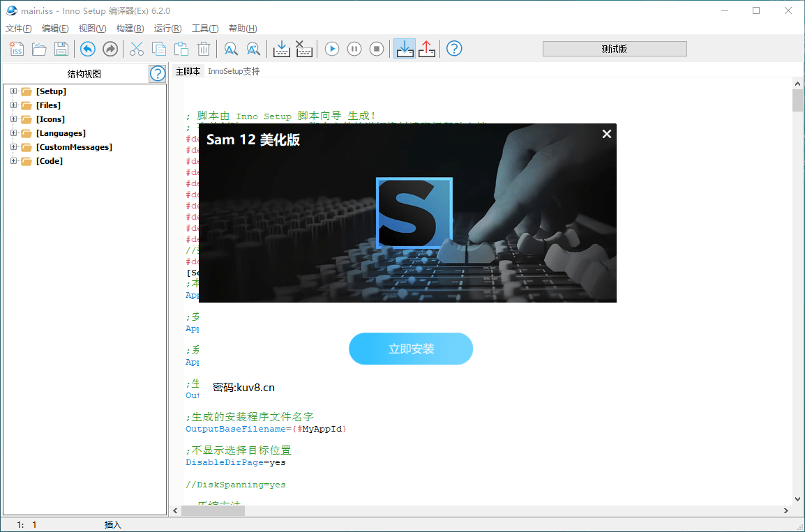The width and height of the screenshot is (805, 532).
Task: Expand the [CustomMessages] tree node
Action: pos(14,146)
